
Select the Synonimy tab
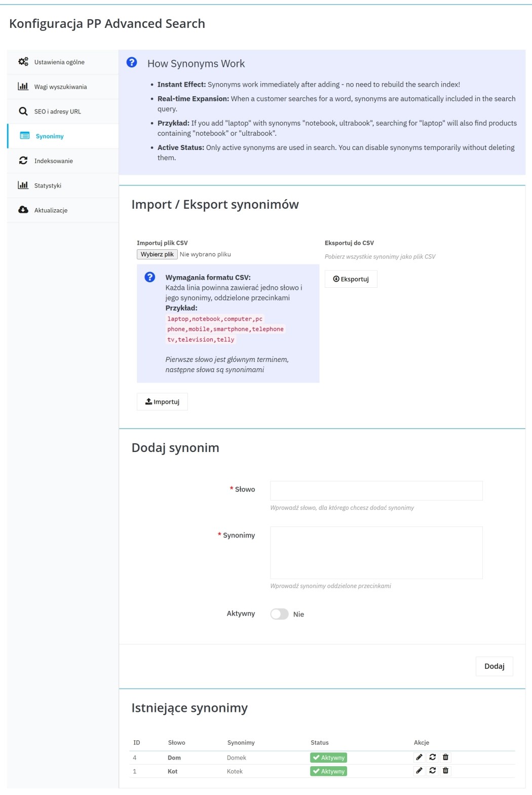(x=63, y=136)
